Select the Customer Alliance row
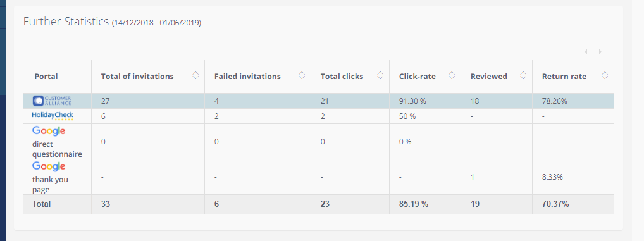 pyautogui.click(x=318, y=101)
